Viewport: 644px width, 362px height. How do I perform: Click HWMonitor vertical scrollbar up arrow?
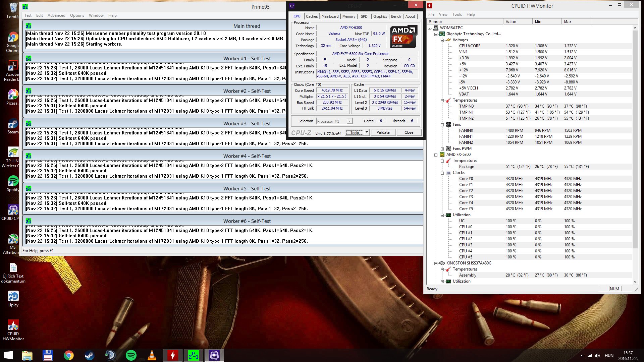(635, 28)
